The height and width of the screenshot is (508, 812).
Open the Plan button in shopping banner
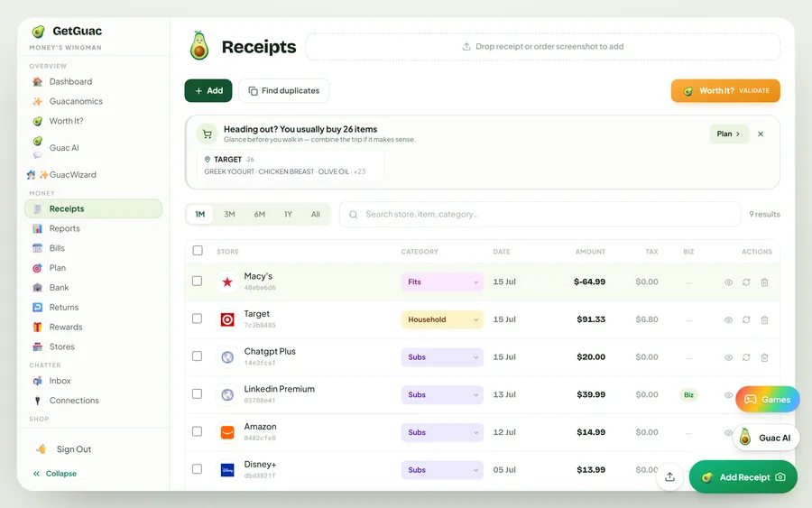point(729,134)
